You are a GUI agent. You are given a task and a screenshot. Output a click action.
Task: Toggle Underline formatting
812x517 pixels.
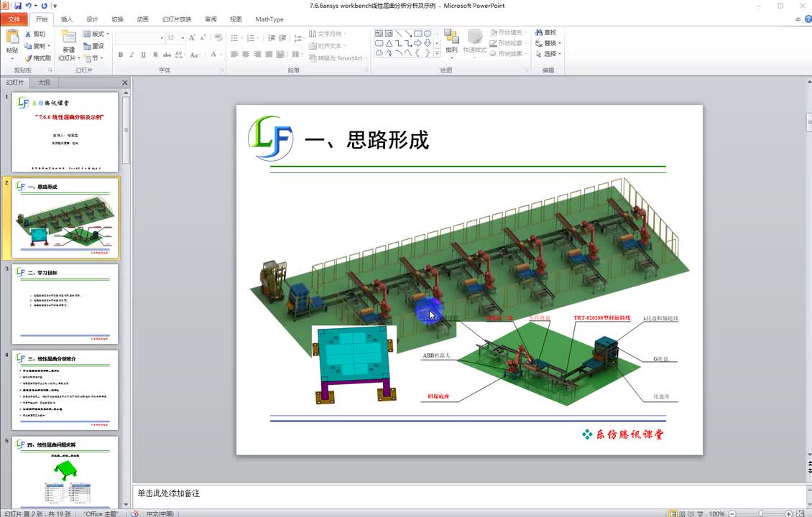tap(144, 55)
